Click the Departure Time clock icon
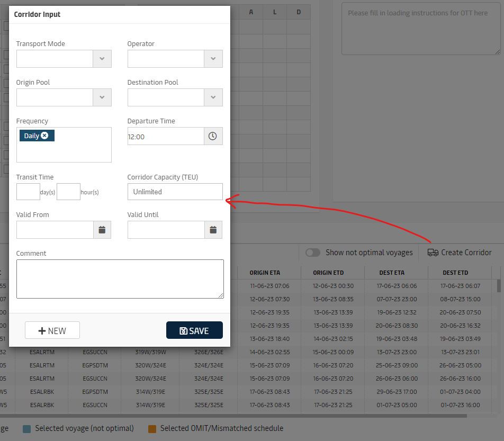 point(213,136)
